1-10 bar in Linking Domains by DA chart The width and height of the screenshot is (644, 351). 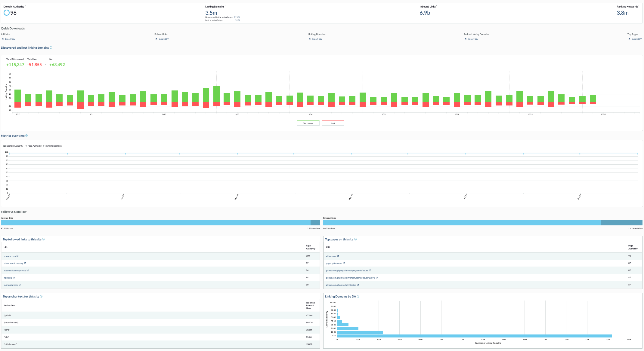(x=474, y=336)
